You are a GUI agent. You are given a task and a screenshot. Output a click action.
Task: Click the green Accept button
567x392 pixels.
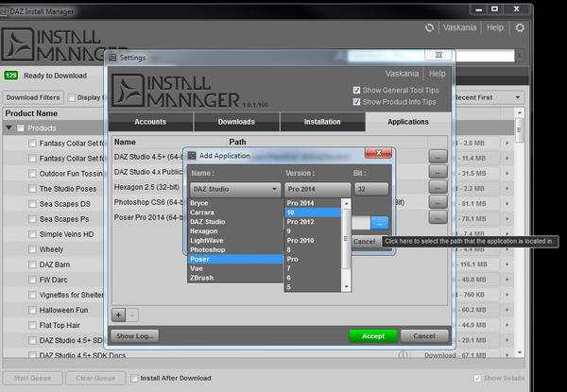(373, 336)
